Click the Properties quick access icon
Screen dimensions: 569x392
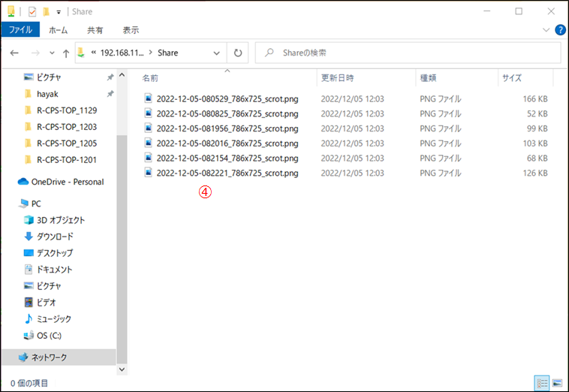pyautogui.click(x=32, y=11)
